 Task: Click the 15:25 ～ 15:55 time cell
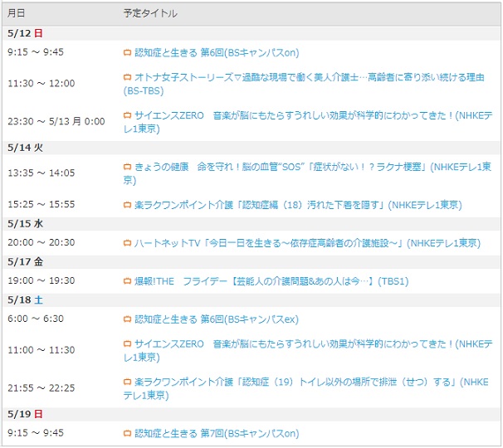[42, 204]
